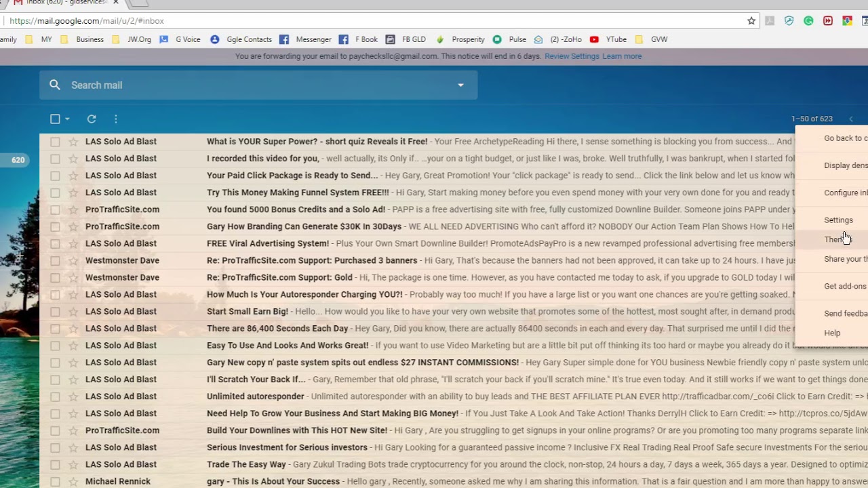Choose Help from the gear menu
Image resolution: width=868 pixels, height=488 pixels.
[x=832, y=333]
